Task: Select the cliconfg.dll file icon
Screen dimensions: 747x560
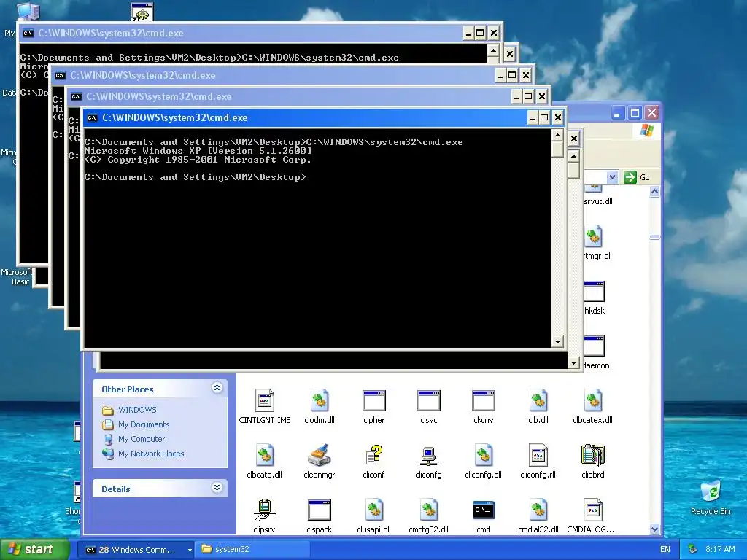Action: [484, 455]
